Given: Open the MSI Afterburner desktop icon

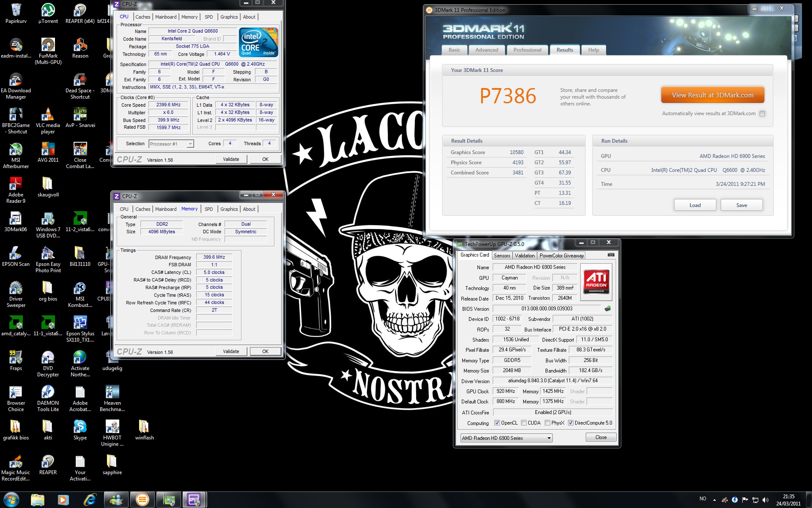Looking at the screenshot, I should tap(16, 155).
